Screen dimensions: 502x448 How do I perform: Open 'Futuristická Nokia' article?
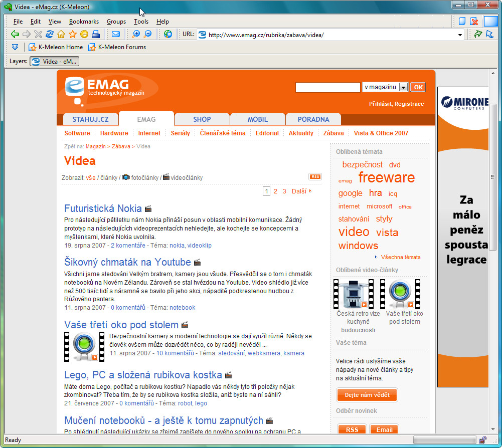point(103,208)
